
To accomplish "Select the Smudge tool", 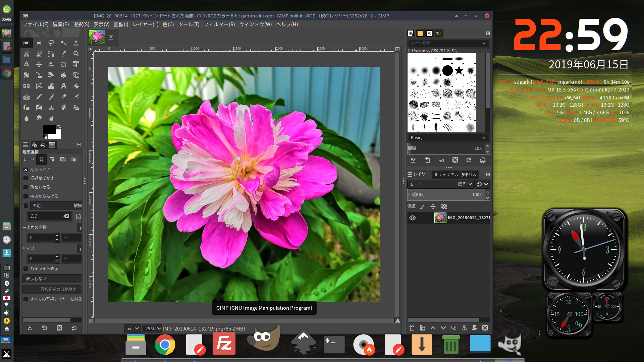I will (x=39, y=118).
